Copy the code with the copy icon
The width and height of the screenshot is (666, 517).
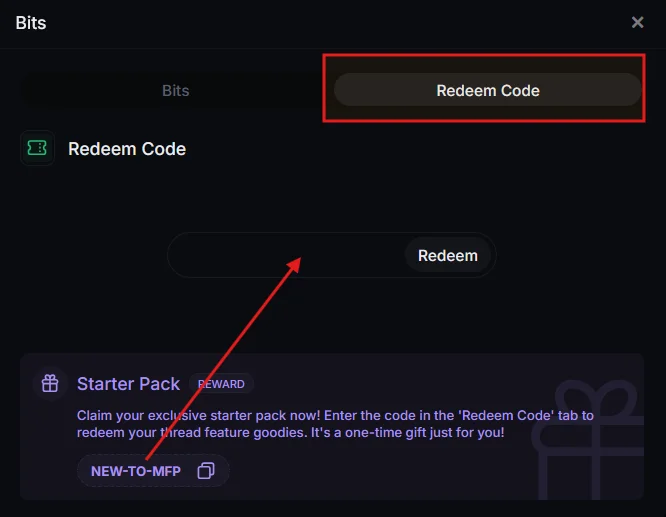pos(206,470)
